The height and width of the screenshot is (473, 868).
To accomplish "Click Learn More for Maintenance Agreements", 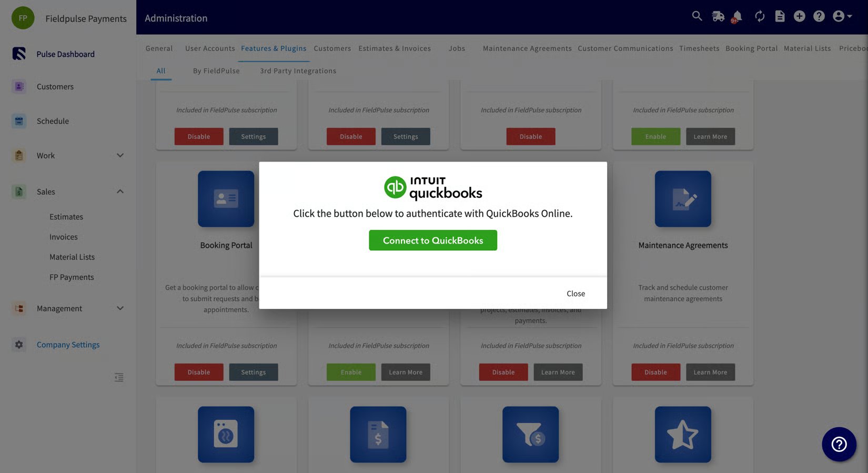I will coord(710,372).
